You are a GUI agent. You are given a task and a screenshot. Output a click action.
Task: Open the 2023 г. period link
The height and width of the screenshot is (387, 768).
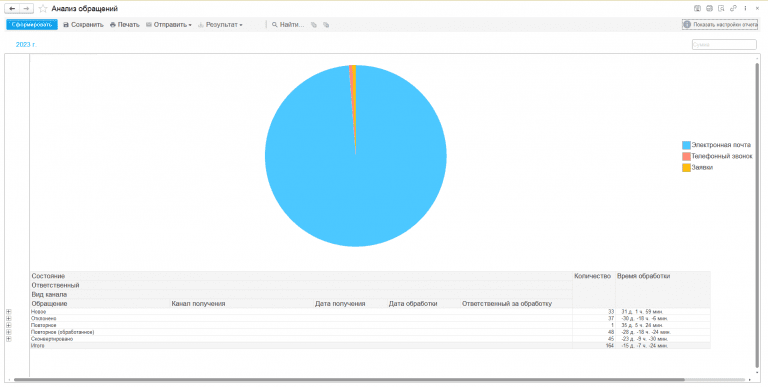(26, 45)
